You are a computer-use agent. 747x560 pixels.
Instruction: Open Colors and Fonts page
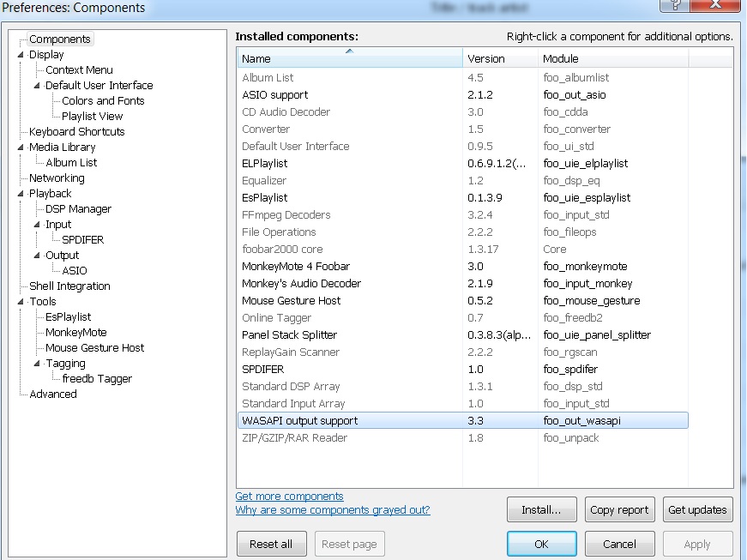click(x=103, y=101)
